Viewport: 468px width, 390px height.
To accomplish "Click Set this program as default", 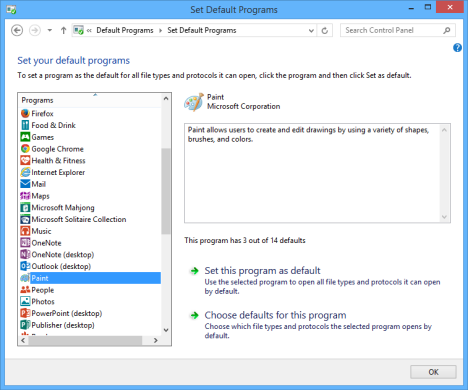I will (x=262, y=270).
